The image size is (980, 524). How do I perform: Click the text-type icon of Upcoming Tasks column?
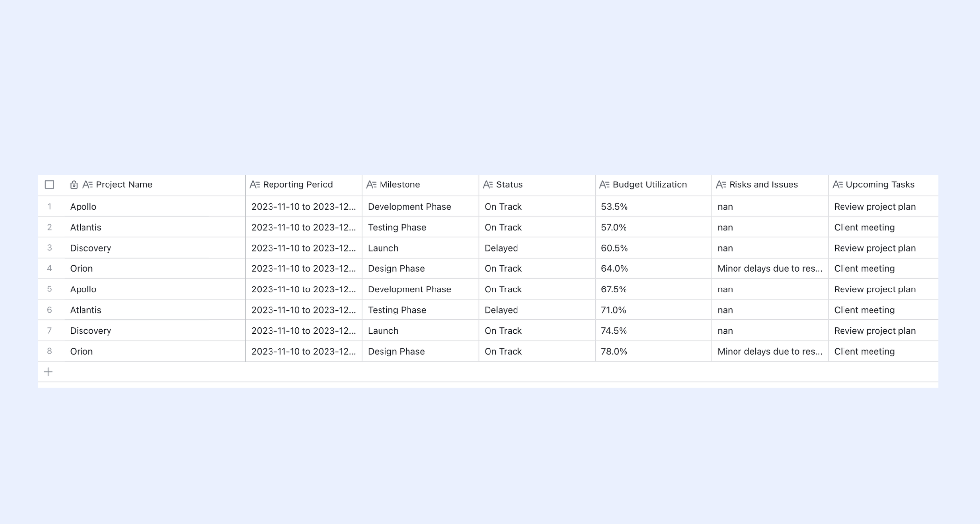pyautogui.click(x=838, y=185)
